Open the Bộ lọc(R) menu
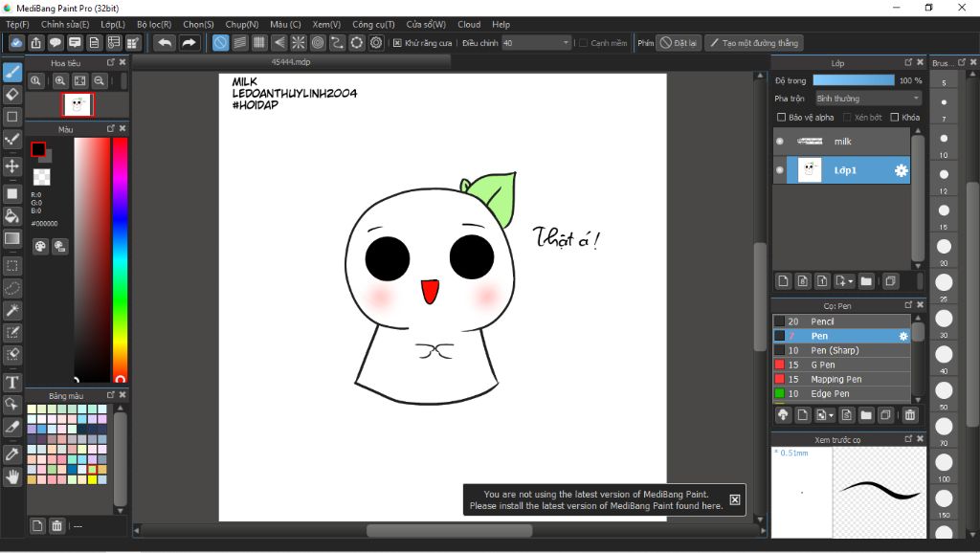 [154, 24]
